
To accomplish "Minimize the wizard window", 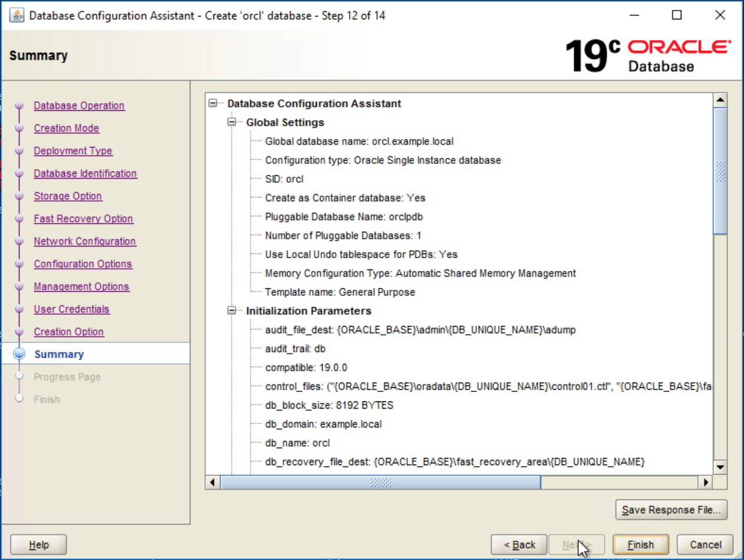I will [x=634, y=15].
